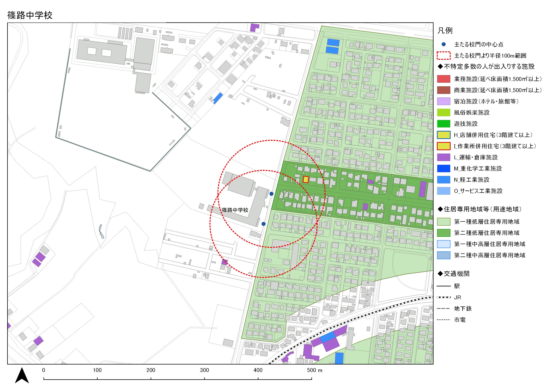Click the 篠路中学校 label on the map

pos(235,210)
